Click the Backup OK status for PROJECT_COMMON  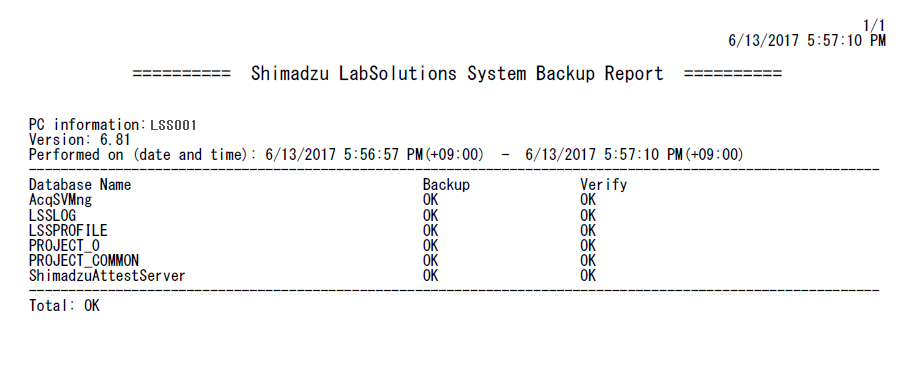pyautogui.click(x=430, y=261)
